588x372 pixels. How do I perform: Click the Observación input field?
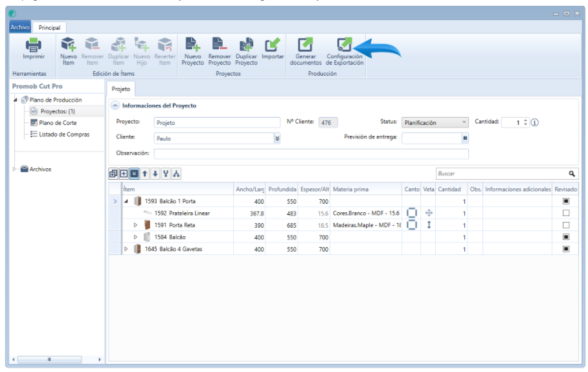click(x=311, y=153)
